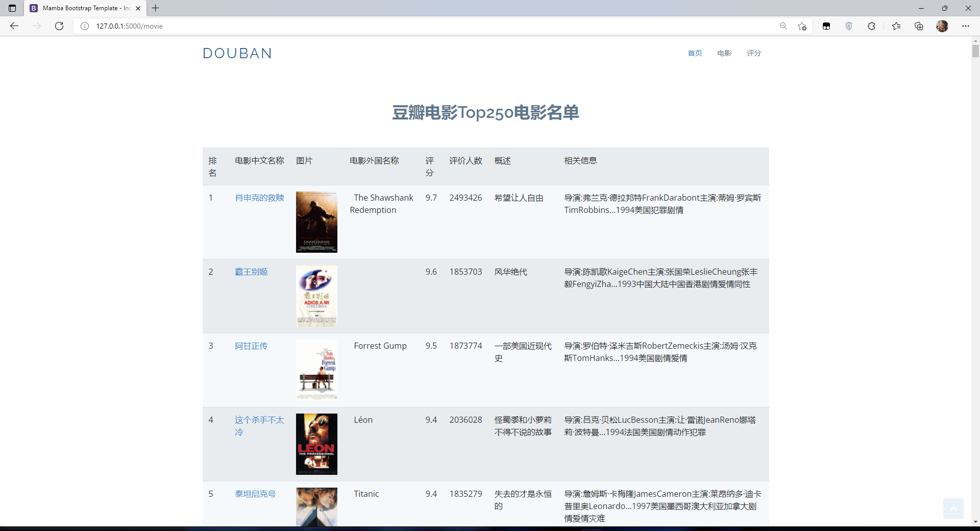Click the profile avatar icon
The width and height of the screenshot is (980, 531).
[x=942, y=26]
